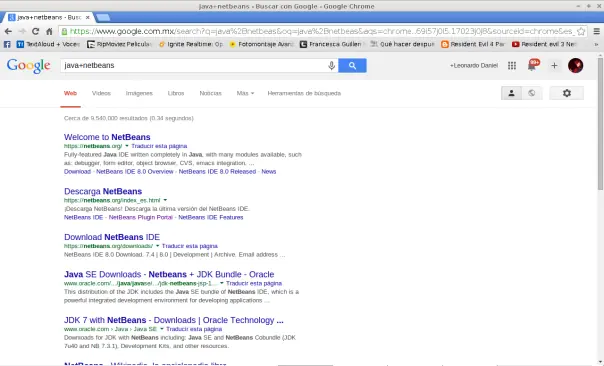Expand the netbeans.org/downloads/ result arrow

(158, 246)
